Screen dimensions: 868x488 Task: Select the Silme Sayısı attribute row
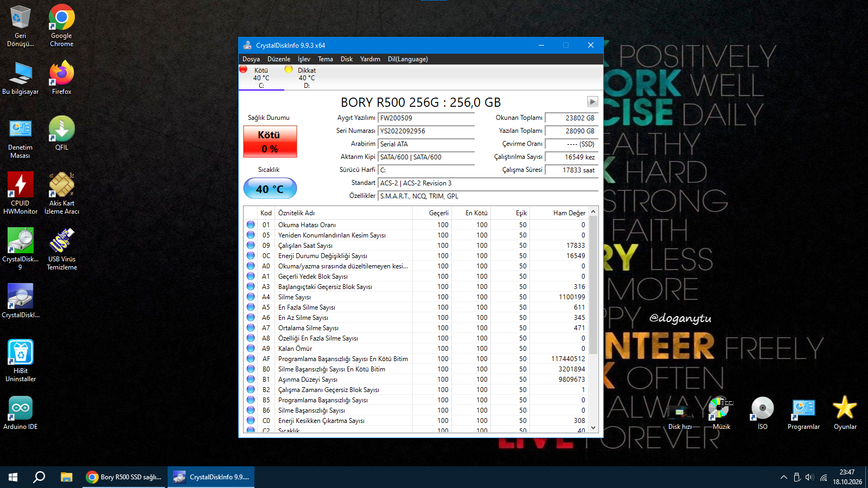pyautogui.click(x=416, y=297)
